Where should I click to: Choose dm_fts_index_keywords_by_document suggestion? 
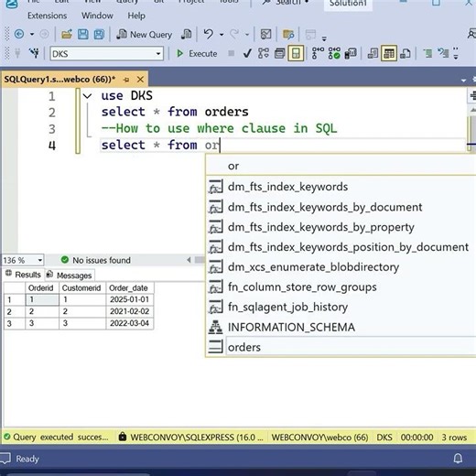(341, 207)
